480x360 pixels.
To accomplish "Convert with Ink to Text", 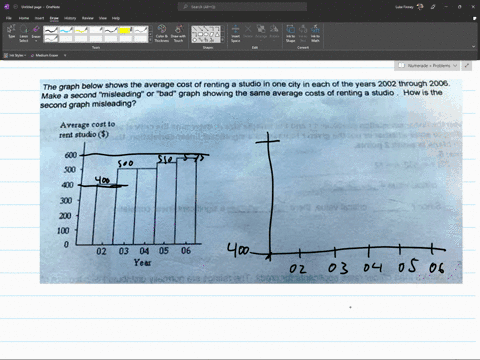I will pyautogui.click(x=303, y=33).
